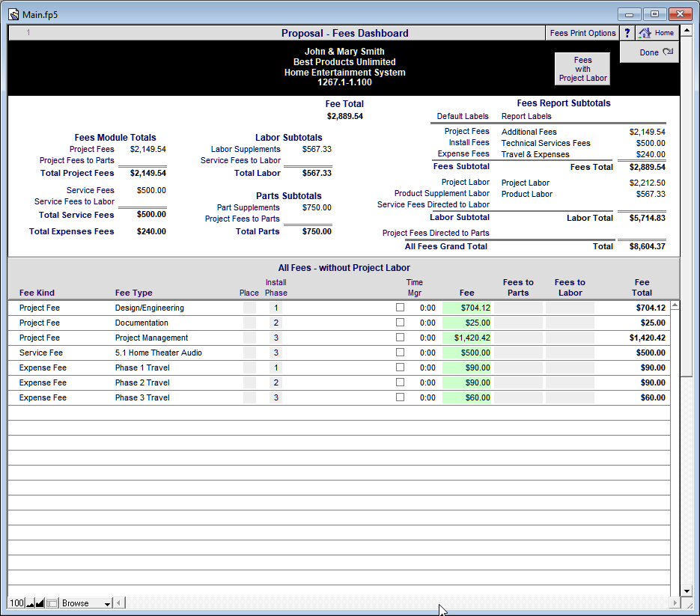Click Install Phase field for Design/Engineering
The height and width of the screenshot is (616, 700).
pyautogui.click(x=276, y=308)
